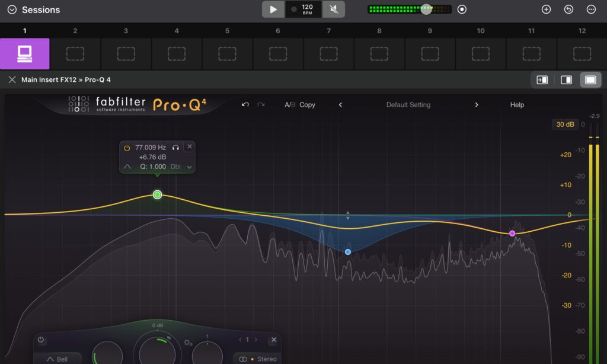Click the redo arrow in Pro-Q header

click(261, 105)
